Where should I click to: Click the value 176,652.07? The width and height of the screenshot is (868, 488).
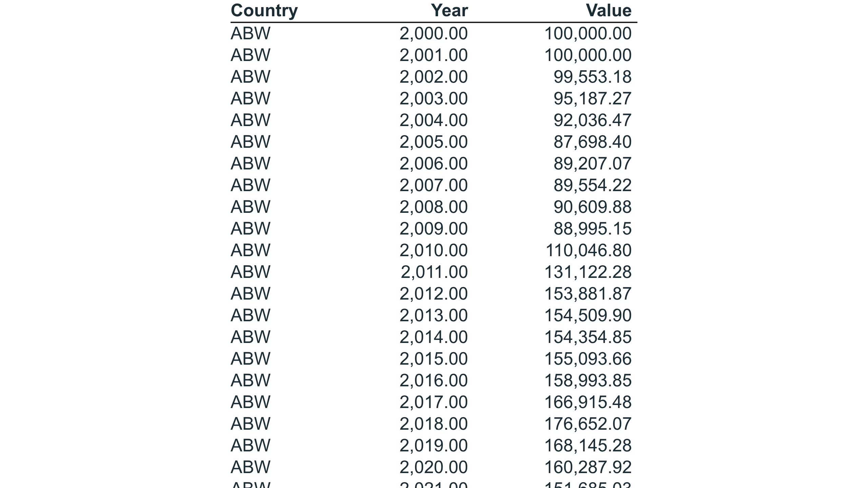point(588,424)
